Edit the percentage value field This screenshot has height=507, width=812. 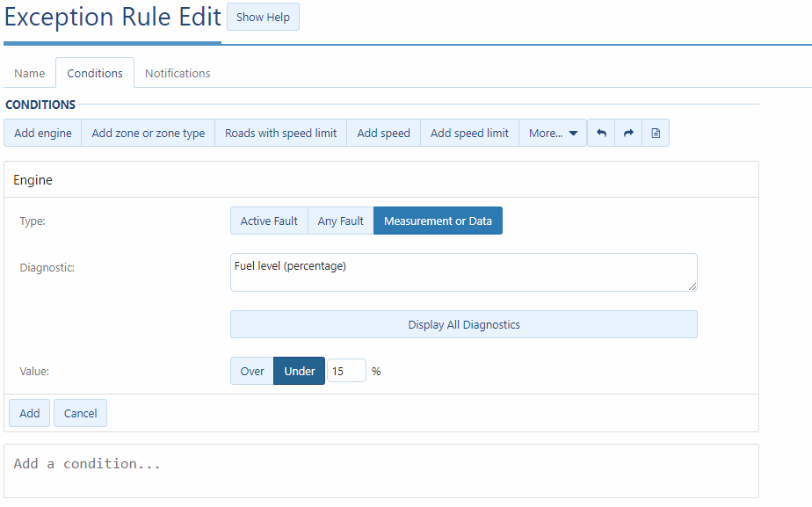[x=346, y=370]
